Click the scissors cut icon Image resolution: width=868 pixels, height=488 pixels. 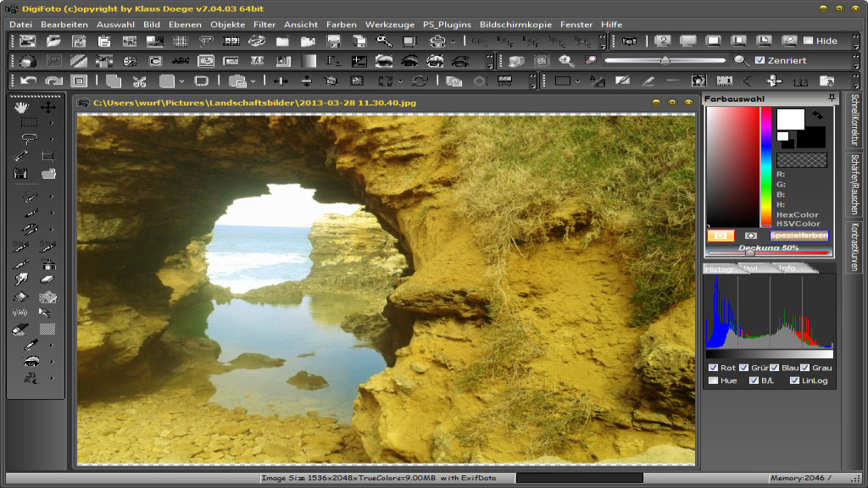[139, 81]
